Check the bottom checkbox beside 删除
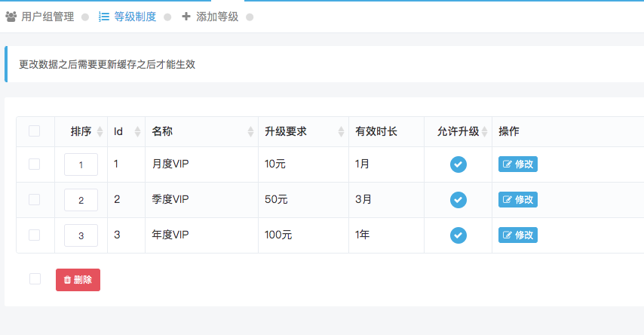Viewport: 644px width, 335px height. click(x=35, y=278)
